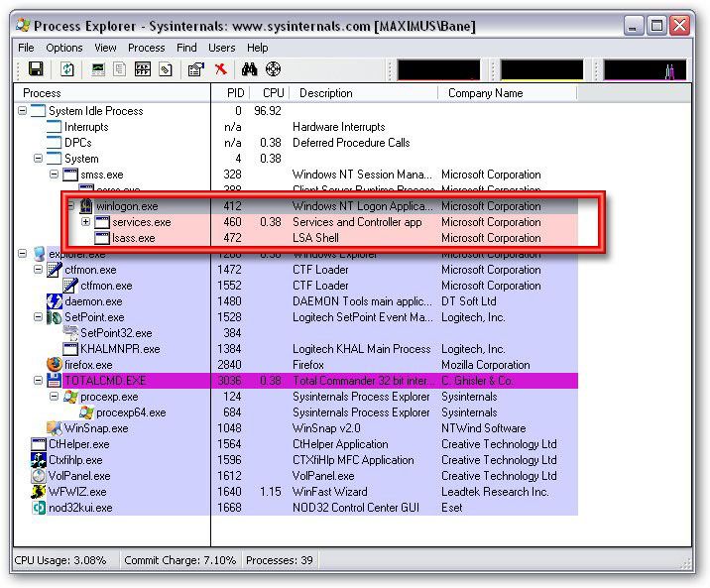Sort by the Company Name column header

(508, 93)
